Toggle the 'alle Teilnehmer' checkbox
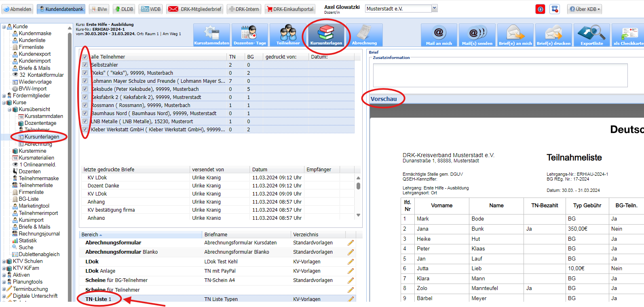Image resolution: width=644 pixels, height=307 pixels. pos(85,57)
